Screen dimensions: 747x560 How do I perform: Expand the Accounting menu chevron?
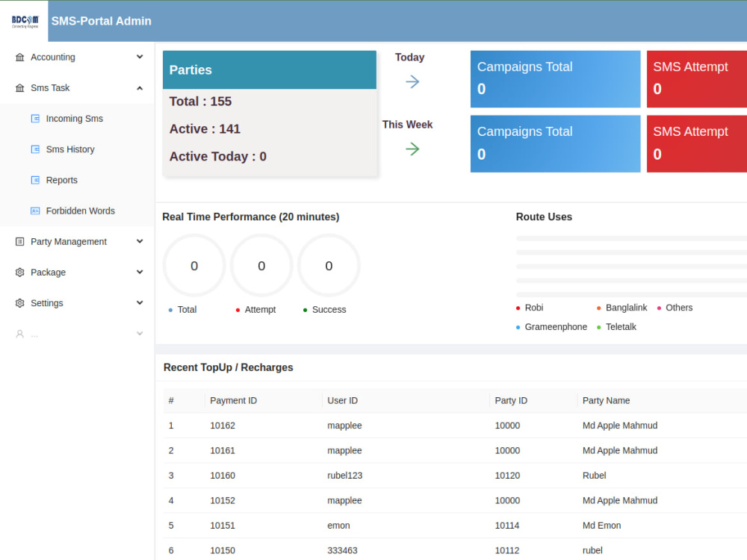point(140,57)
